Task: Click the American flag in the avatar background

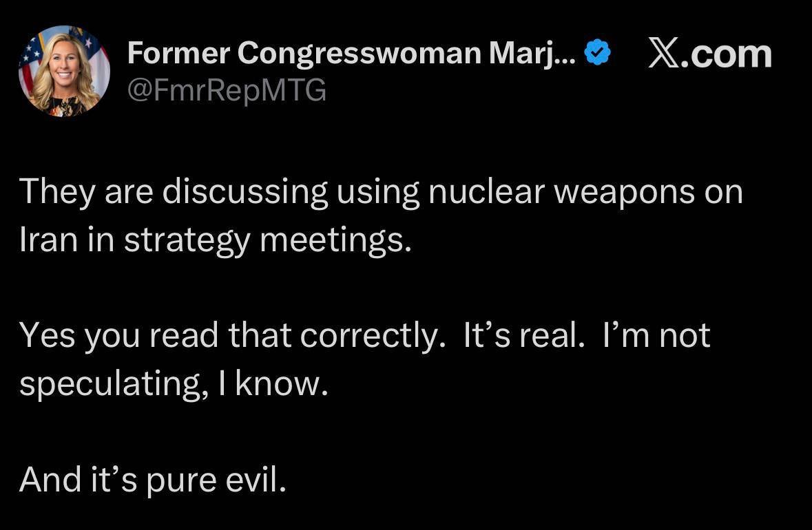Action: [x=30, y=59]
